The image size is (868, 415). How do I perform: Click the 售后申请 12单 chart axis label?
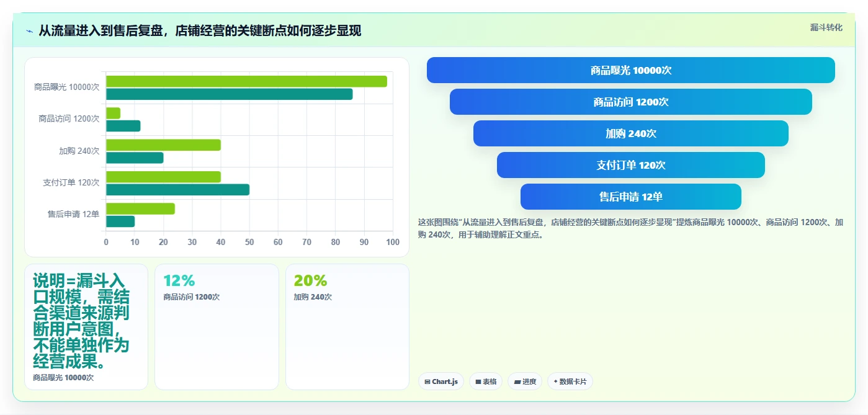pos(73,214)
